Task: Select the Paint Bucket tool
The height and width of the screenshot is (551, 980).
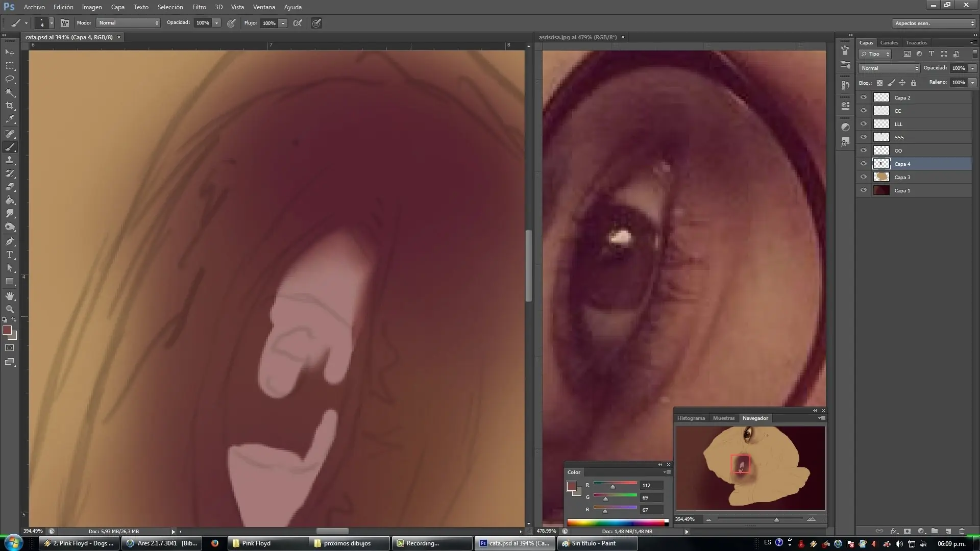Action: pos(10,201)
